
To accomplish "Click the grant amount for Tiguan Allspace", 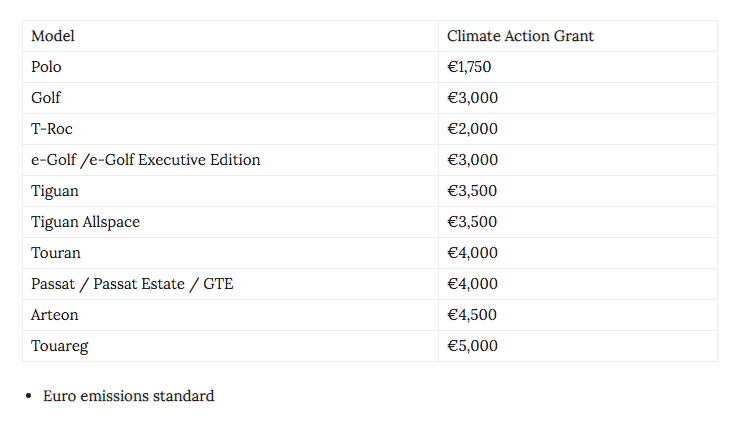I will 472,222.
